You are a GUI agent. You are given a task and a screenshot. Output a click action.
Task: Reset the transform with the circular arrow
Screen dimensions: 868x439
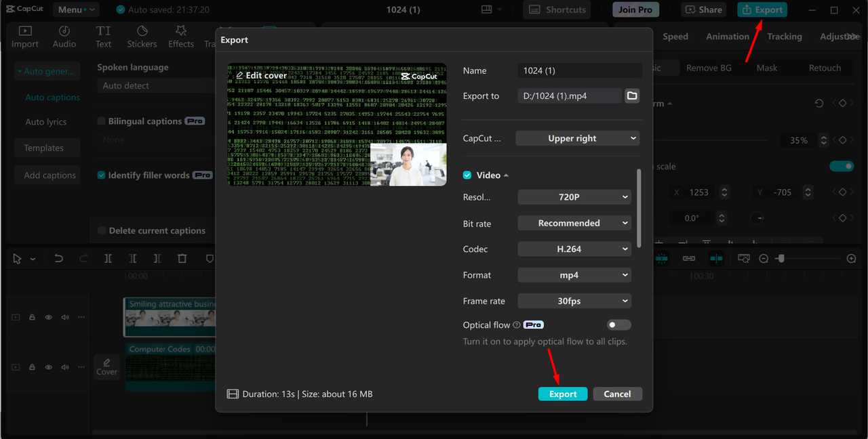(819, 104)
